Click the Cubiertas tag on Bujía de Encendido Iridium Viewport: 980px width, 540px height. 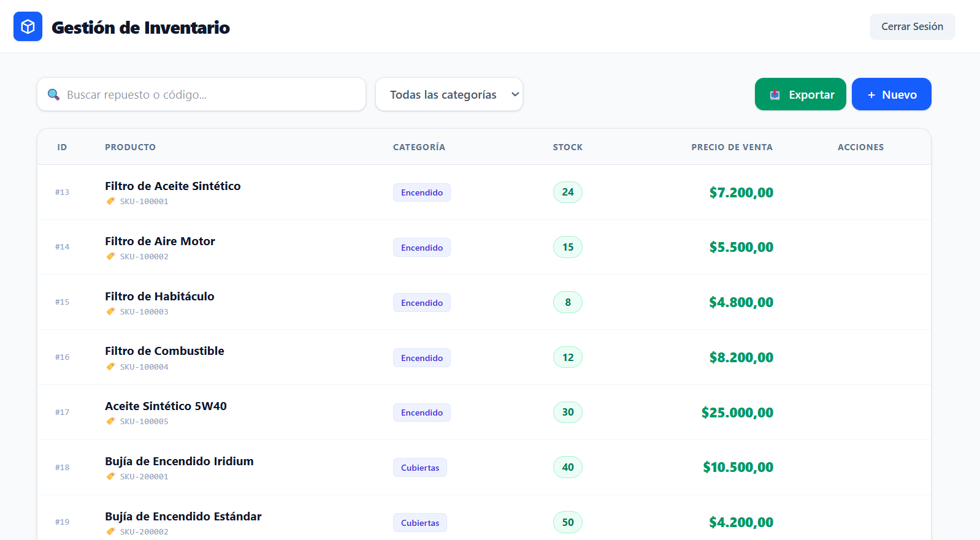tap(419, 468)
